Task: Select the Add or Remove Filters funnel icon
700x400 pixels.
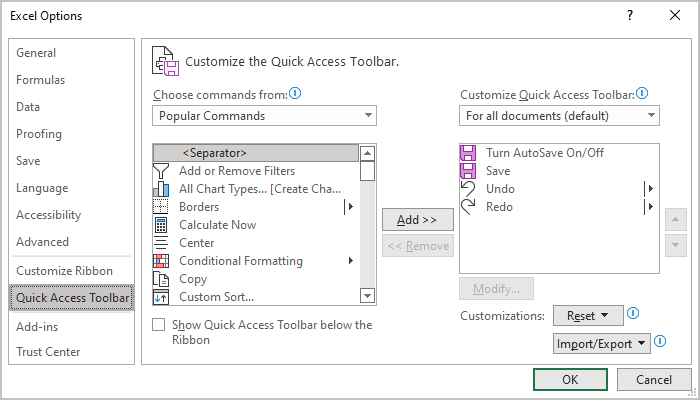Action: [x=161, y=171]
